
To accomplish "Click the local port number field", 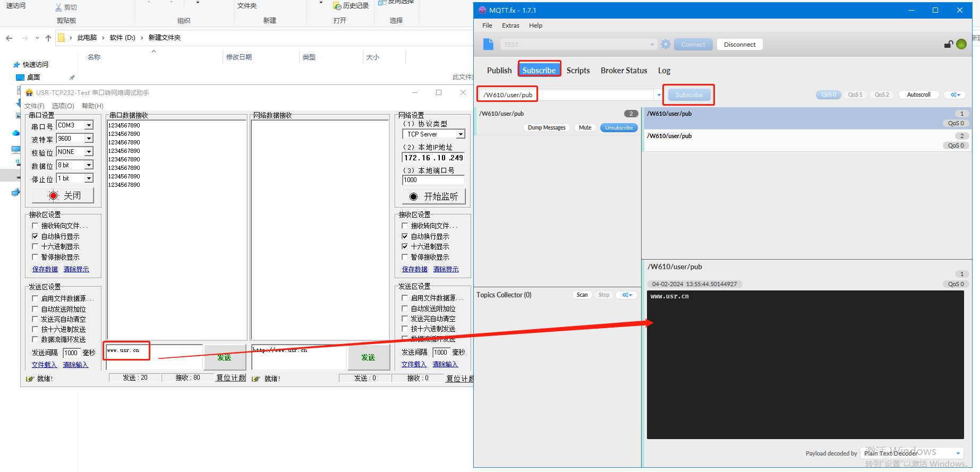I will tap(433, 180).
